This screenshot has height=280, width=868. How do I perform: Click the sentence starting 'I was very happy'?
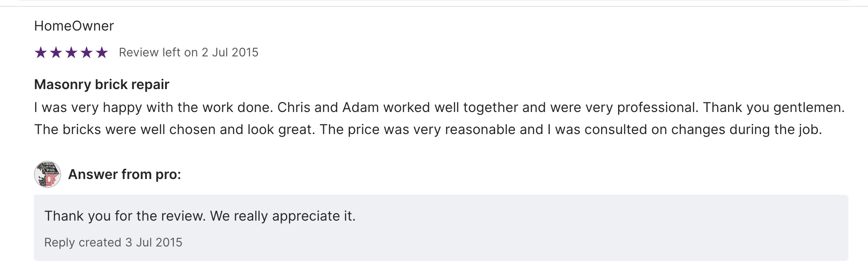pos(153,107)
